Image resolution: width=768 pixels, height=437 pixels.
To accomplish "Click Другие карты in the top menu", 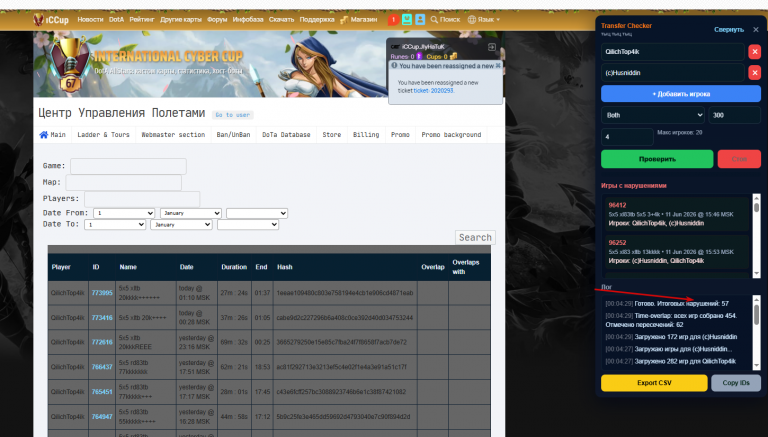I will coord(181,20).
